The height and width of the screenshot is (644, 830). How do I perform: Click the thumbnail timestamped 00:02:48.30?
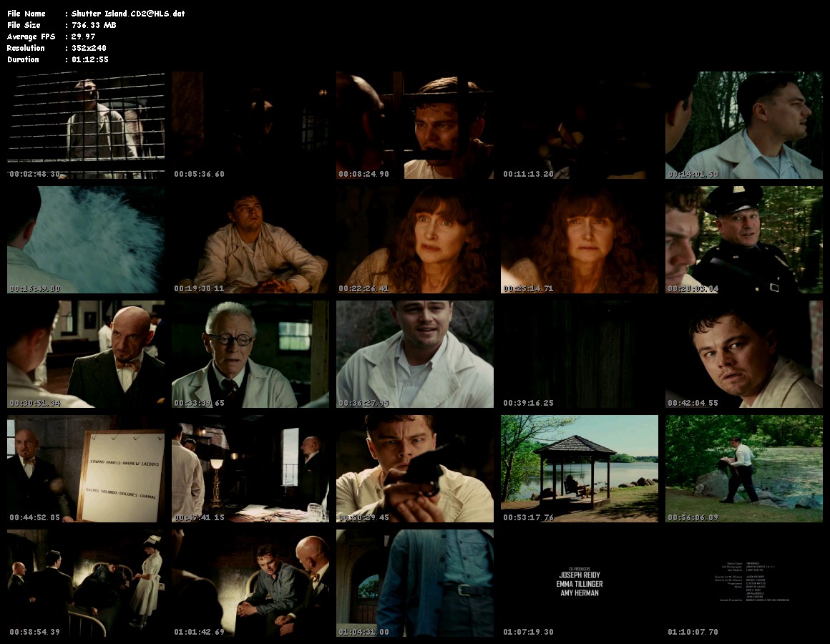coord(86,125)
